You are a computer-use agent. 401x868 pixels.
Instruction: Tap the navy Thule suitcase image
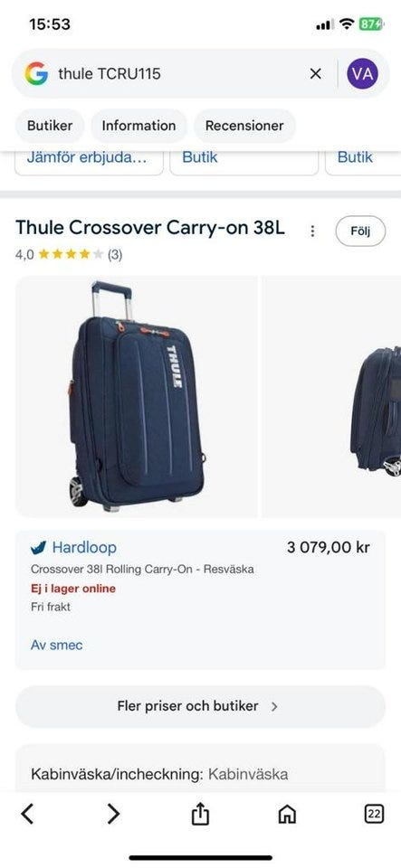pos(137,396)
